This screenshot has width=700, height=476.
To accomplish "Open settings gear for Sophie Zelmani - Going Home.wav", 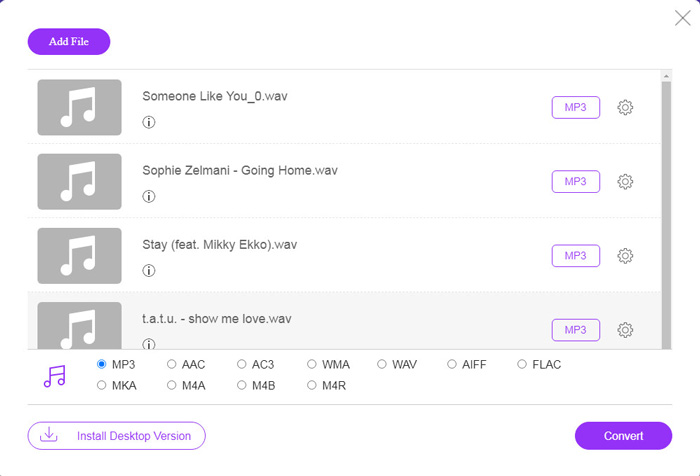I will [625, 182].
